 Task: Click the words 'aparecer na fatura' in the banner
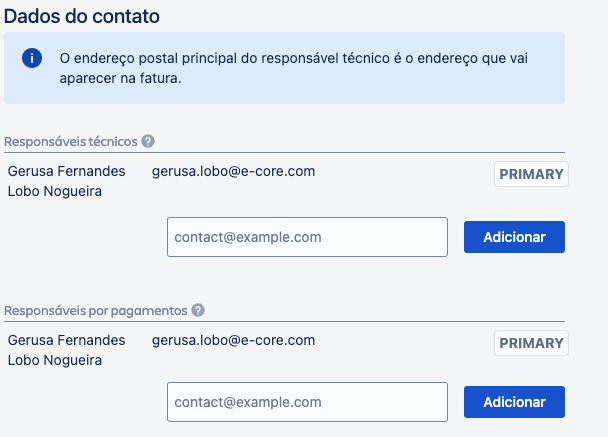pyautogui.click(x=120, y=78)
